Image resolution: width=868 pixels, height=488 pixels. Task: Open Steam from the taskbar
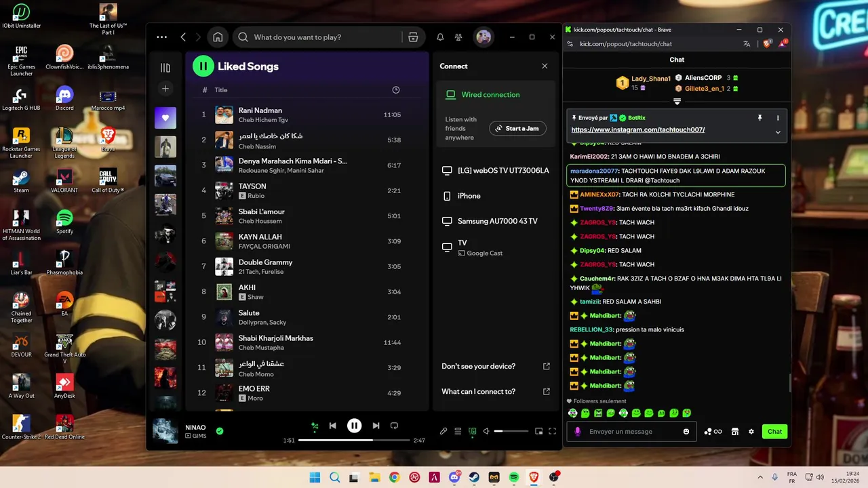click(474, 478)
